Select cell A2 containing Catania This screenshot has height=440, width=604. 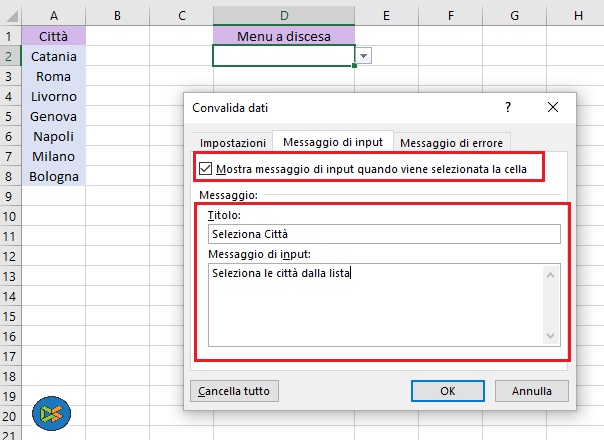click(53, 57)
